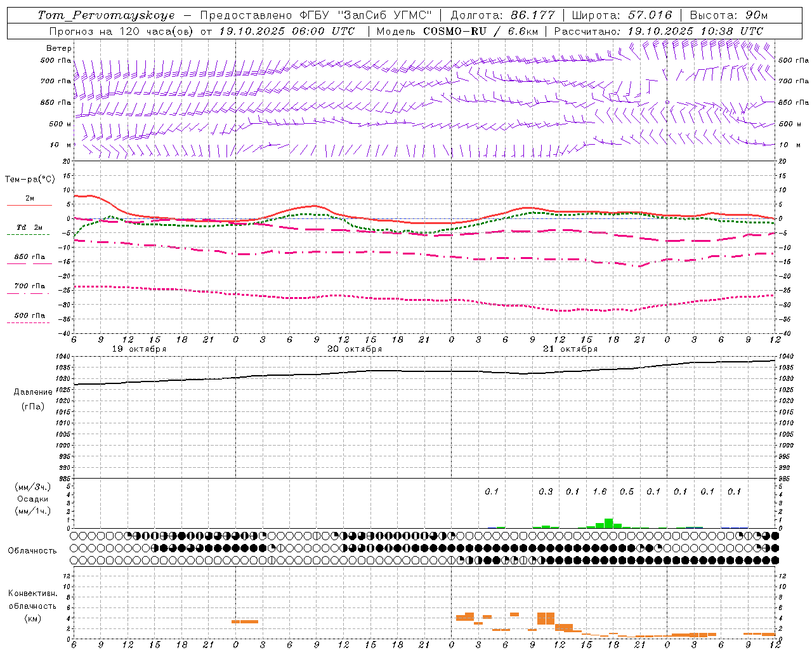Click the precipitation value "0.3"
This screenshot has height=650, width=812.
pos(546,492)
